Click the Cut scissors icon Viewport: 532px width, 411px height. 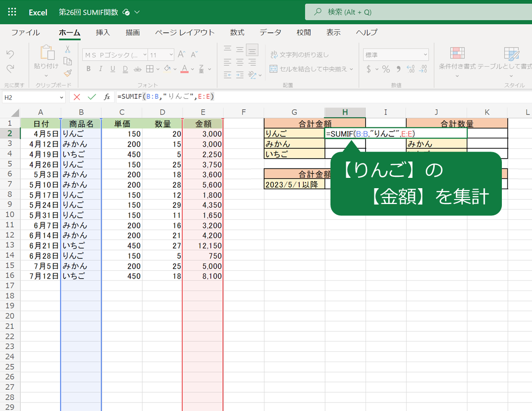coord(68,49)
